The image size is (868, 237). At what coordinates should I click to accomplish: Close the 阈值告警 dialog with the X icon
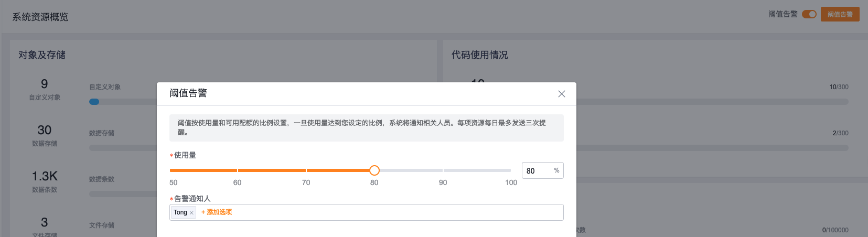561,94
